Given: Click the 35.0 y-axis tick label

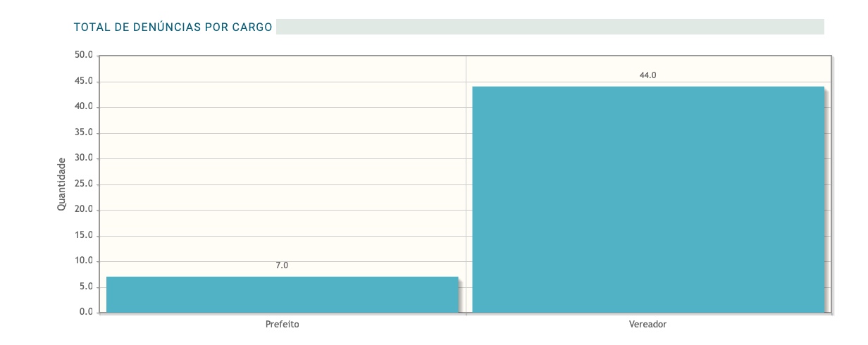Looking at the screenshot, I should [x=84, y=132].
